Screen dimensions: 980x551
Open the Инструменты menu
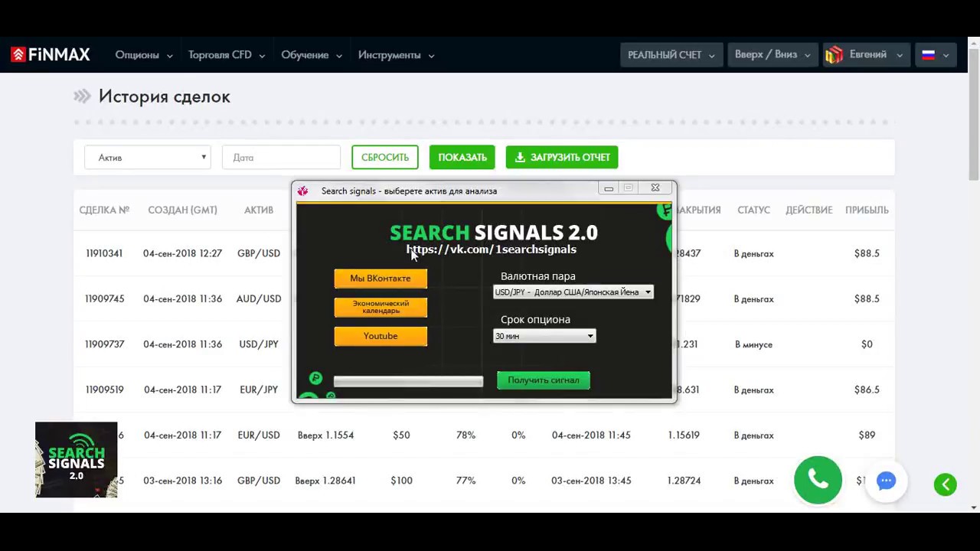click(x=397, y=55)
